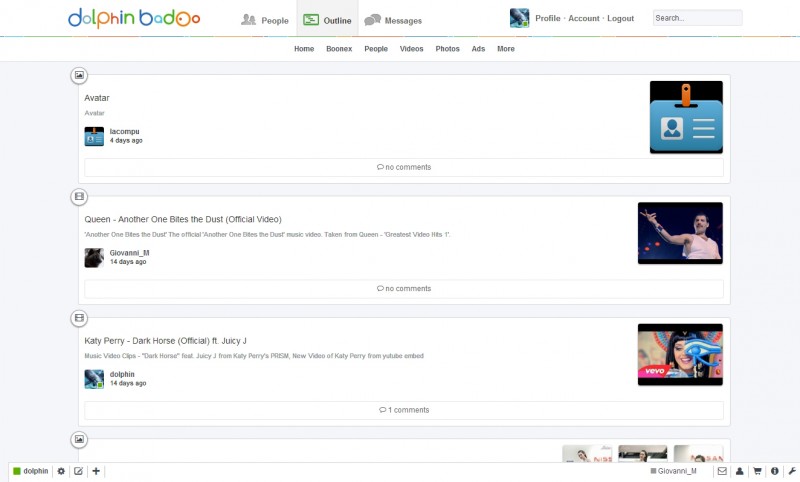Open Queen - Another One Bites the Dust
Viewport: 800px width, 482px height.
coord(183,219)
